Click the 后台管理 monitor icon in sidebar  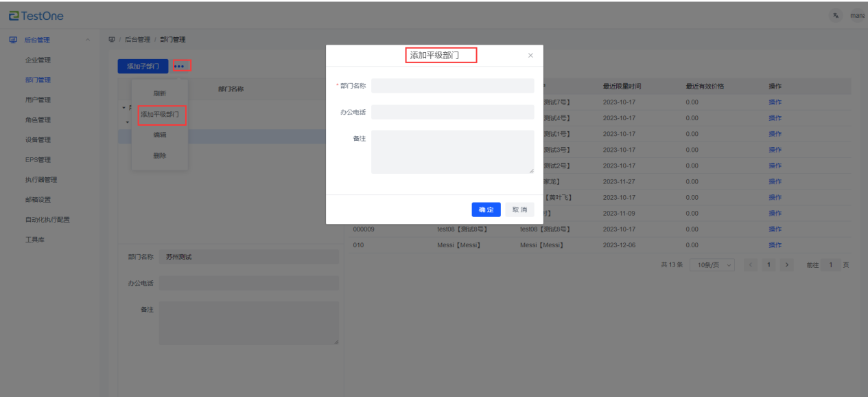click(13, 40)
